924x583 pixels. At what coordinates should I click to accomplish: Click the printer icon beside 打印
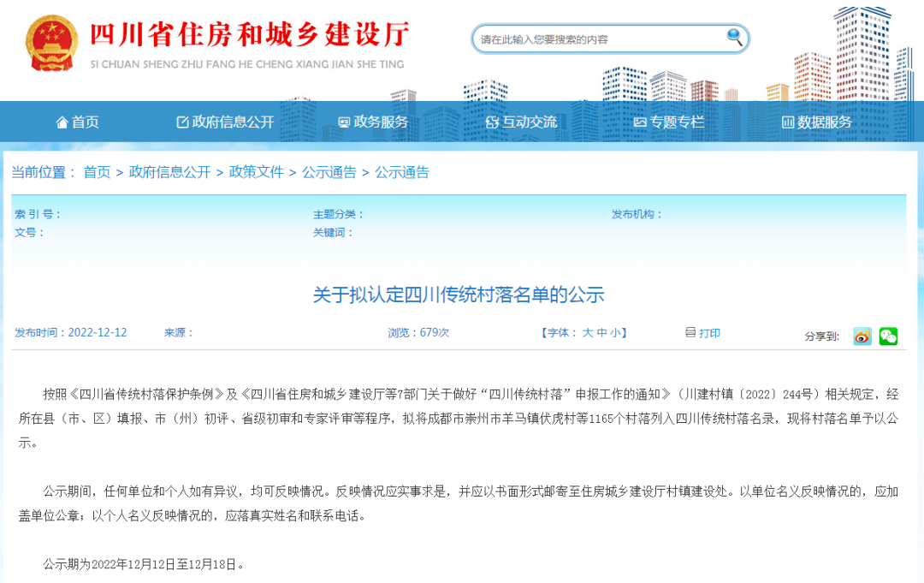coord(691,334)
